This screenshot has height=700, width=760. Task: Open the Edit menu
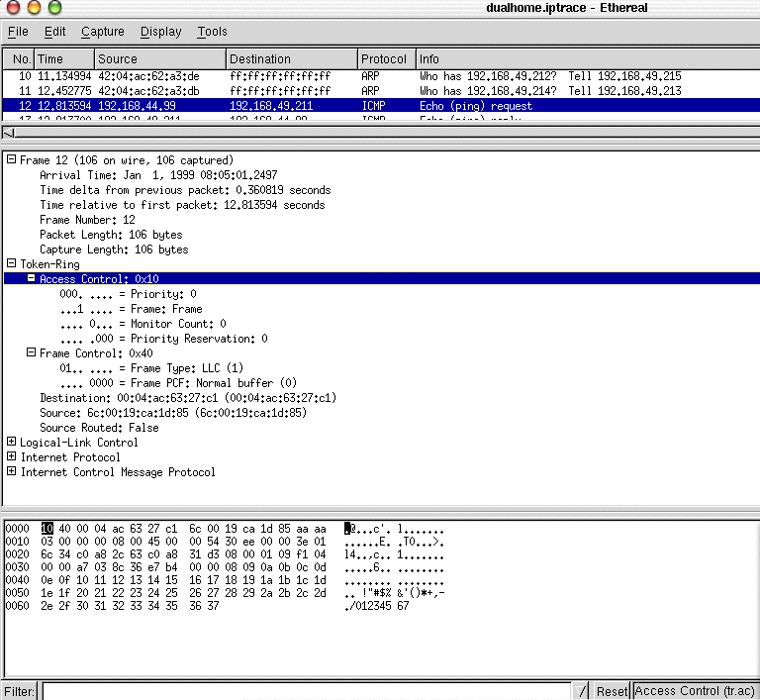click(x=54, y=32)
